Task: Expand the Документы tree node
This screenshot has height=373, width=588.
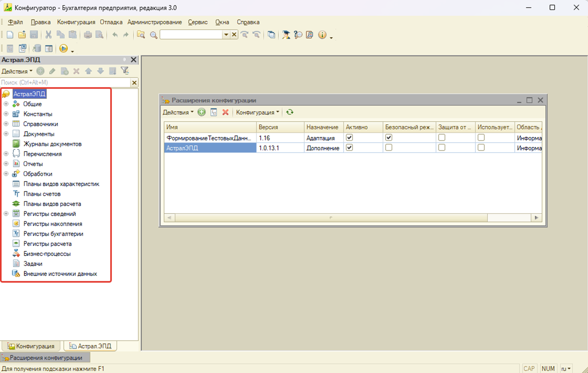Action: coord(6,134)
